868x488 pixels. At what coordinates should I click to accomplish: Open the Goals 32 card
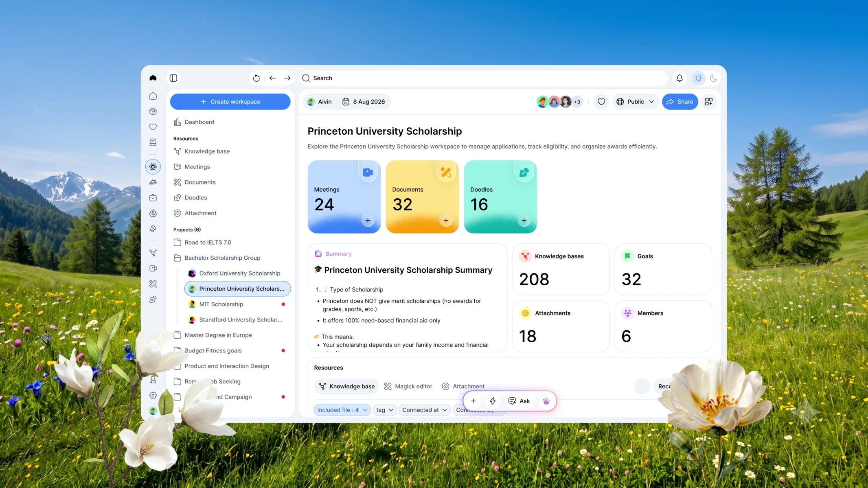(x=663, y=269)
